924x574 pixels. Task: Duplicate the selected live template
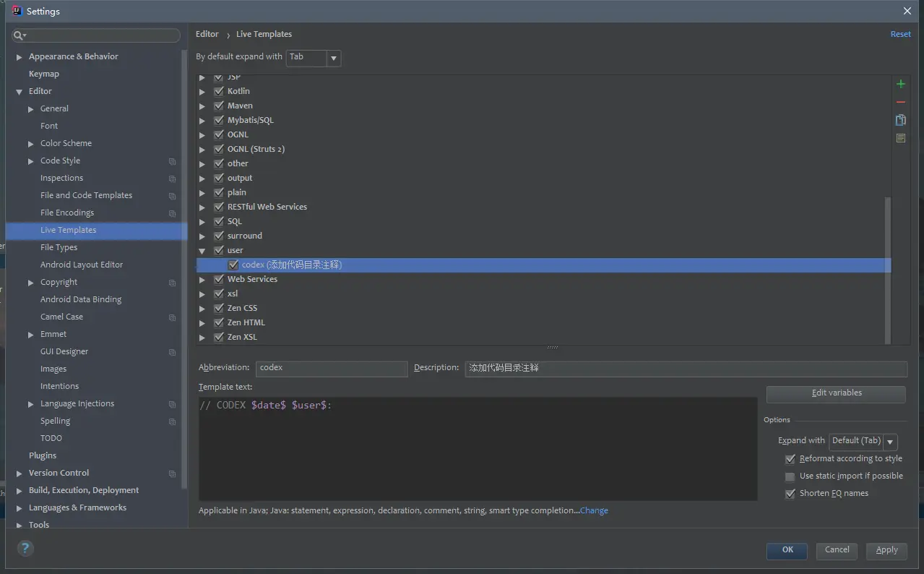click(900, 120)
